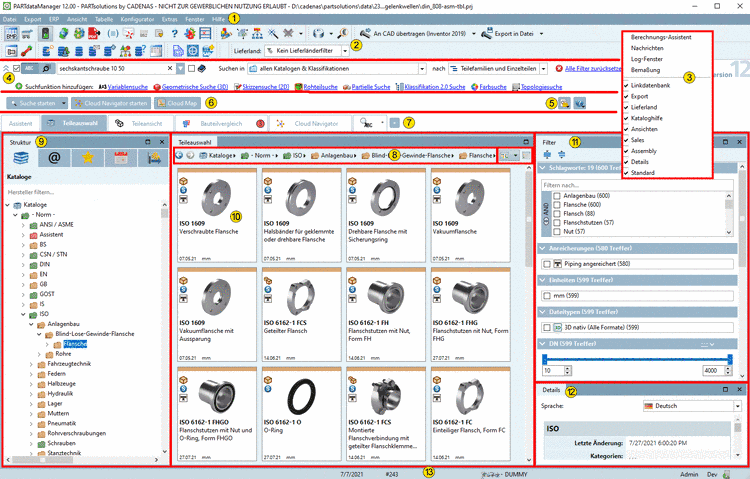Open favorites star icon in Struktur panel

pos(88,157)
